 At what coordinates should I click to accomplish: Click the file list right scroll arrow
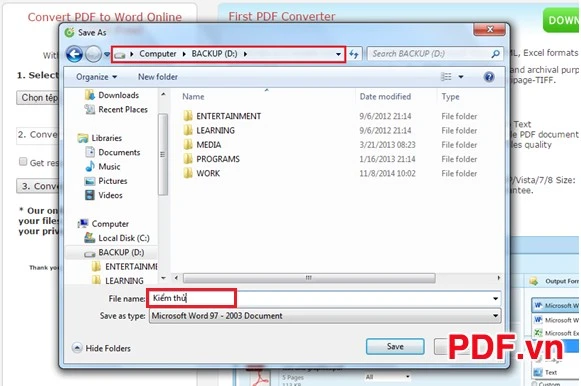pos(498,278)
